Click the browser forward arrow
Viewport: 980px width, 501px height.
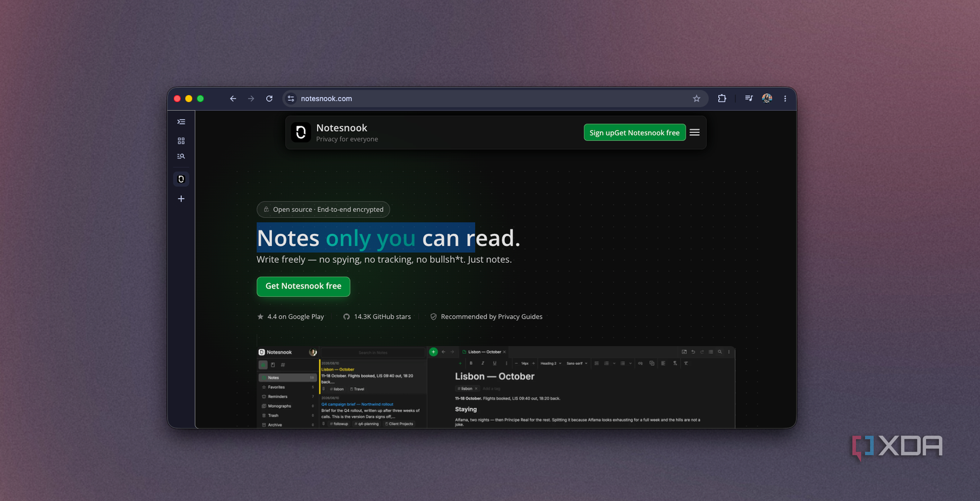(x=251, y=99)
